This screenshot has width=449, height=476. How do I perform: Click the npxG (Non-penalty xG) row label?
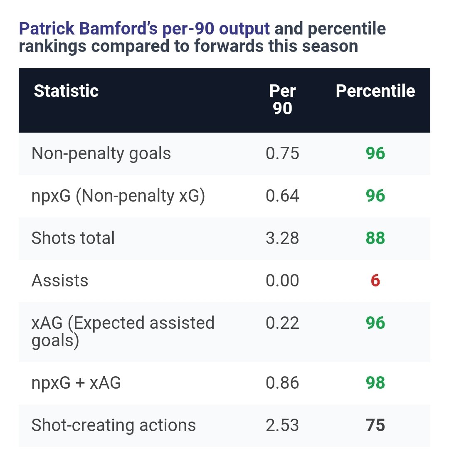click(x=118, y=196)
